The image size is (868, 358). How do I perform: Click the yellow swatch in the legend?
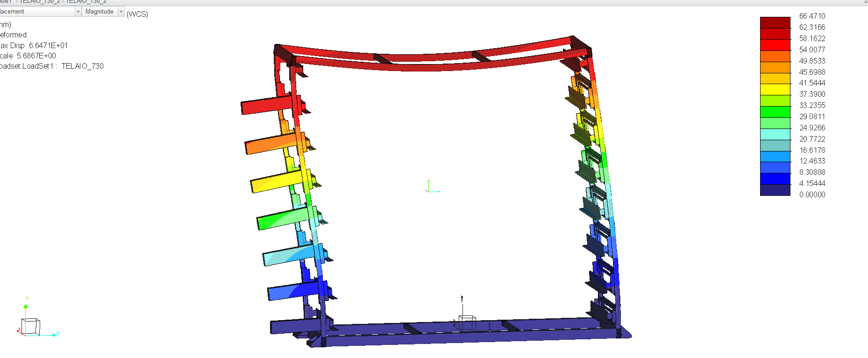pyautogui.click(x=775, y=89)
